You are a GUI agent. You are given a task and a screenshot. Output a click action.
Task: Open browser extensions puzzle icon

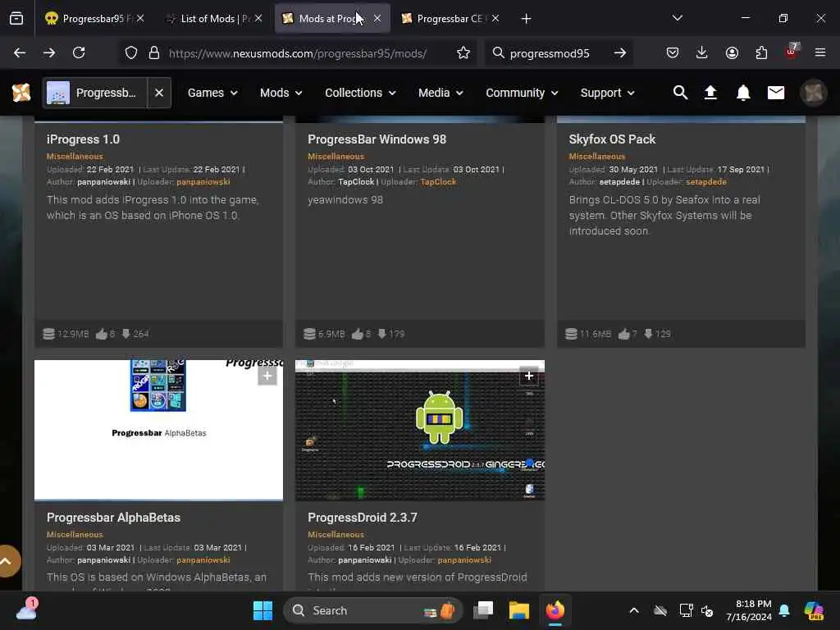coord(761,52)
